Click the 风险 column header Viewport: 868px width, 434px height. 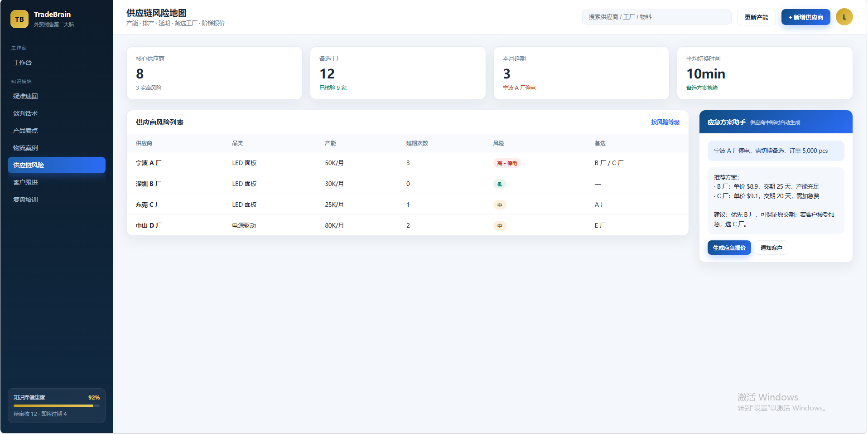tap(498, 143)
